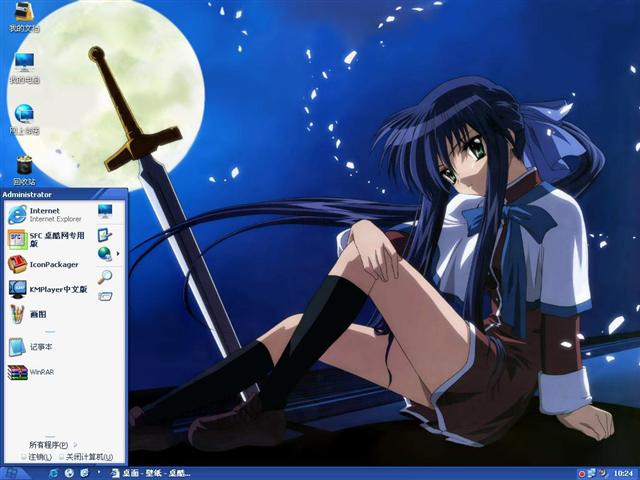Click the 注销(L) log off button

tap(37, 457)
